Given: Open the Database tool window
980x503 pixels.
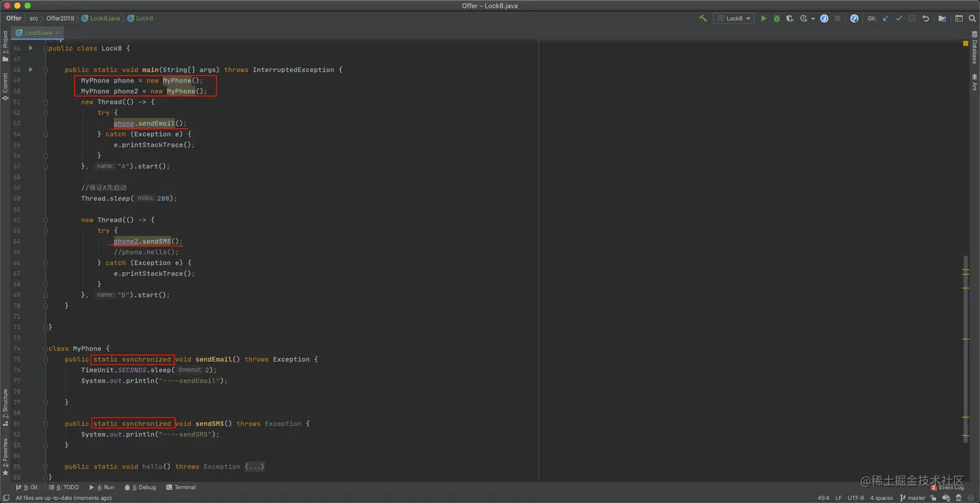Looking at the screenshot, I should pyautogui.click(x=974, y=47).
